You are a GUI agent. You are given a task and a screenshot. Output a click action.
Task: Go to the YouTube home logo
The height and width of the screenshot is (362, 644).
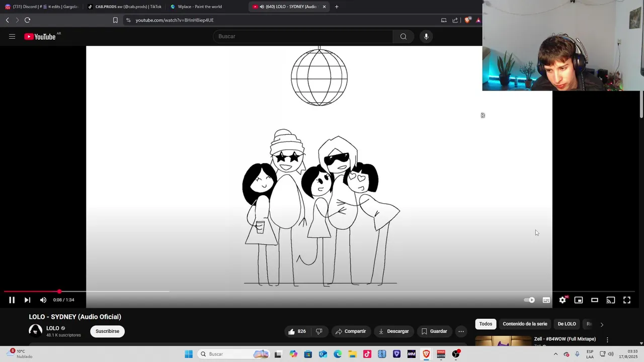(x=40, y=36)
